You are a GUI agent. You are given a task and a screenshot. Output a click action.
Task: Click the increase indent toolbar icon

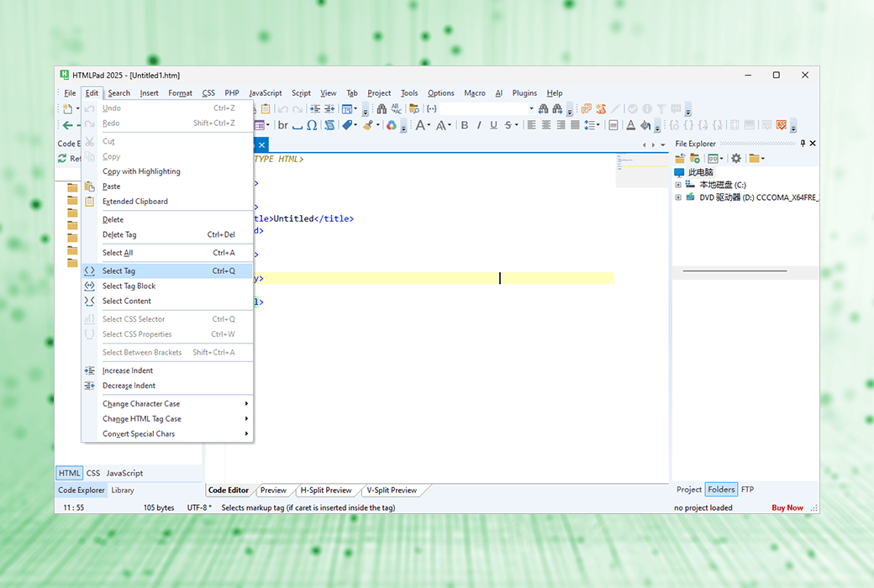click(x=315, y=108)
